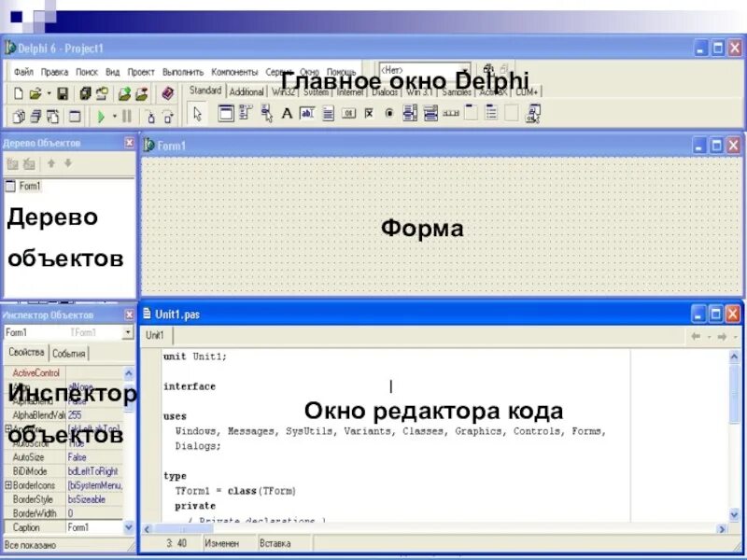Viewport: 747px width, 560px height.
Task: Click the Step Over icon
Action: [x=168, y=116]
